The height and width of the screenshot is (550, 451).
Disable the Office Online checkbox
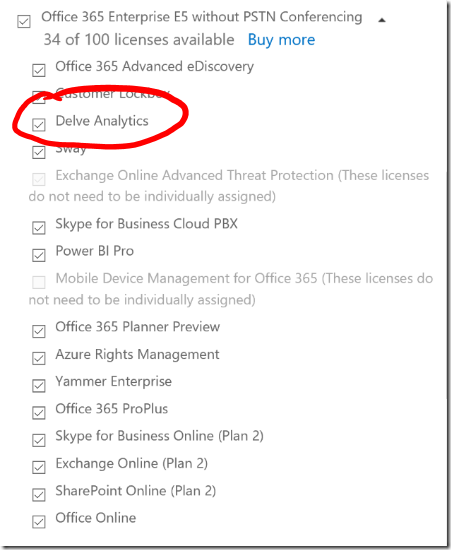click(39, 522)
